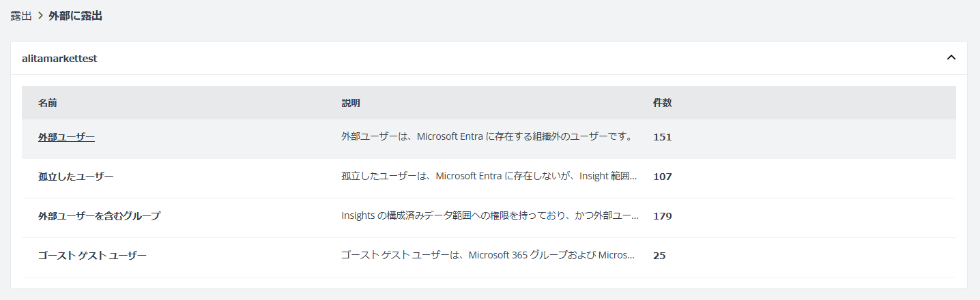
Task: Click the 外部に露出 breadcrumb title
Action: coord(75,16)
